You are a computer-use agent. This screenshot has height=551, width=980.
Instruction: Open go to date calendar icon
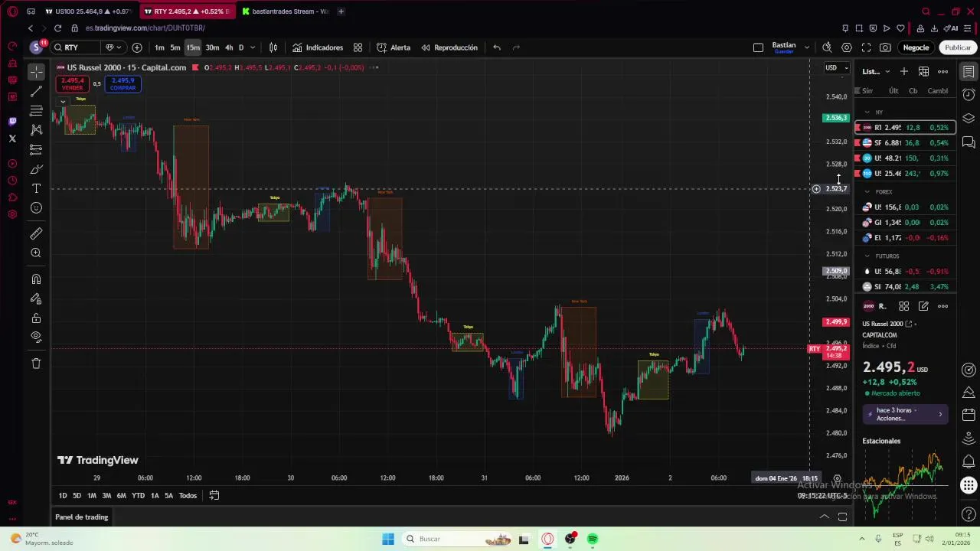(x=214, y=496)
